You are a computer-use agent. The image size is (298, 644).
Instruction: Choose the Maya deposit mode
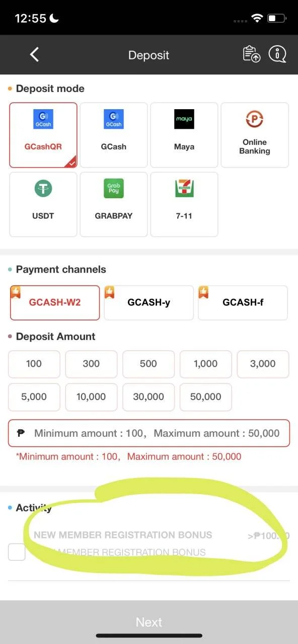click(184, 135)
